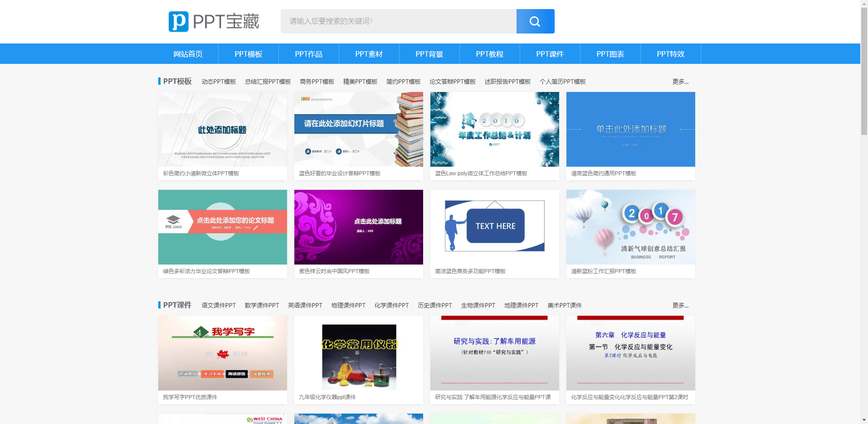This screenshot has width=868, height=424.
Task: Open the TEXT HERE blue business thumbnail
Action: pos(494,227)
